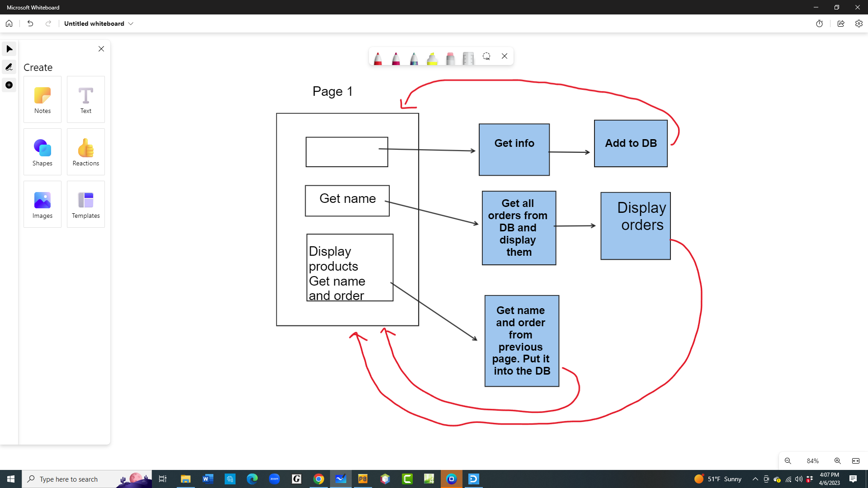The width and height of the screenshot is (868, 488).
Task: Click the Fit to screen icon
Action: [x=856, y=461]
